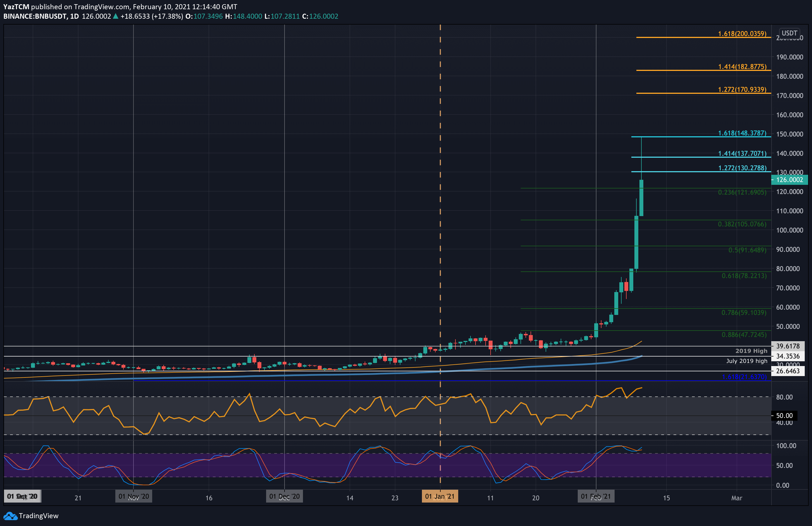The width and height of the screenshot is (812, 526).
Task: Click the RSI 50.00 level tag
Action: [x=784, y=415]
